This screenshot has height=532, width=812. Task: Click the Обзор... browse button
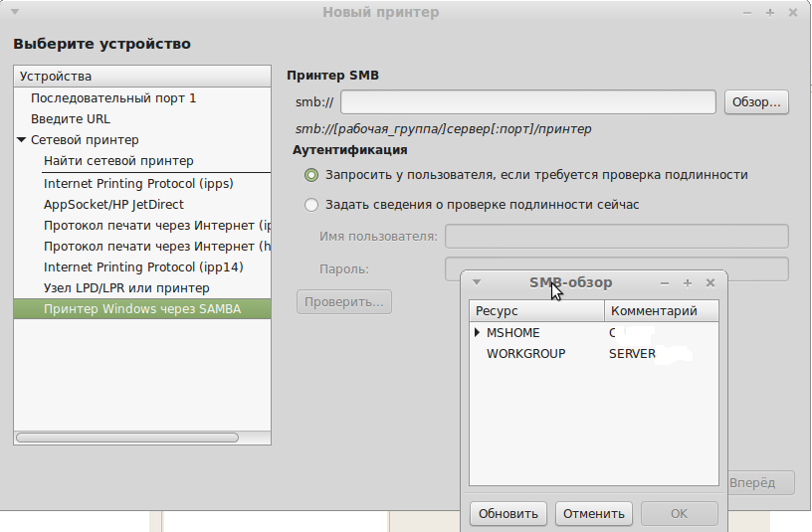[757, 102]
